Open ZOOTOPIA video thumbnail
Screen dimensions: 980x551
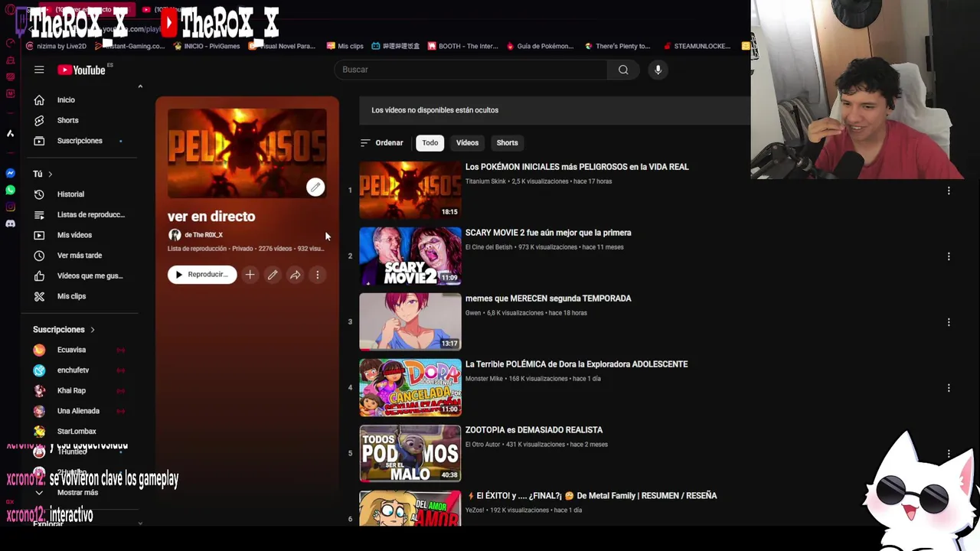(x=410, y=453)
